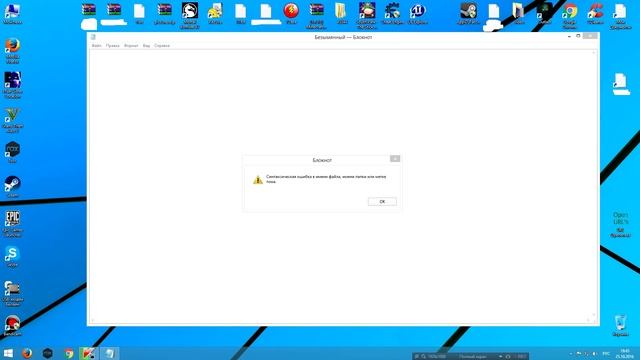This screenshot has width=640, height=360.
Task: Select the South Park game desktop shortcut
Action: coord(367,15)
